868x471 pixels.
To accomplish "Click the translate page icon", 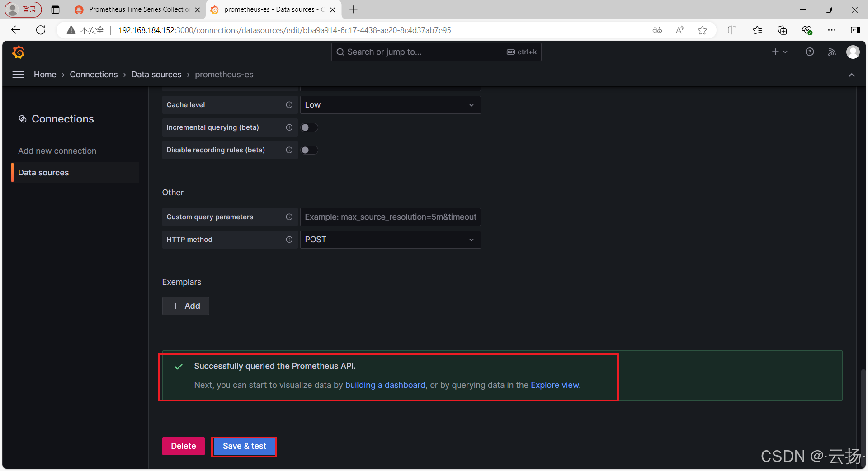I will 657,30.
